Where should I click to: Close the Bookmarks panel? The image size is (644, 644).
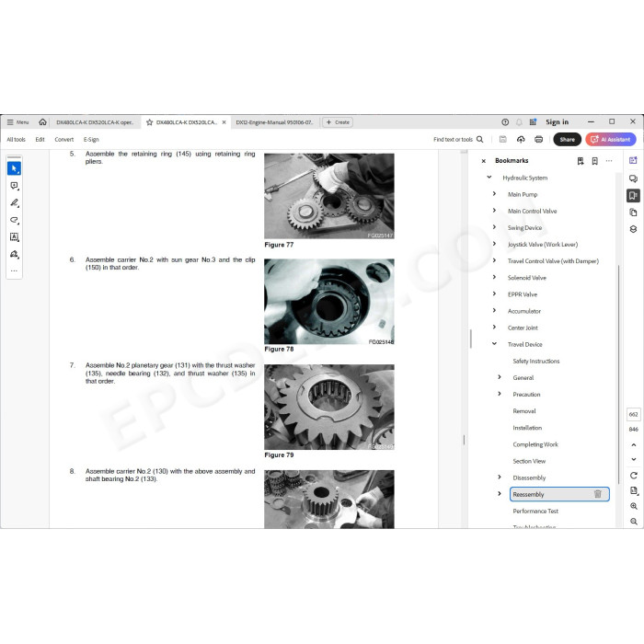[483, 161]
